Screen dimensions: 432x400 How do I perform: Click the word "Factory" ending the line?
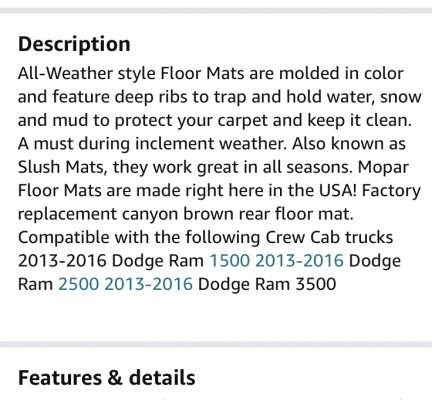[391, 190]
